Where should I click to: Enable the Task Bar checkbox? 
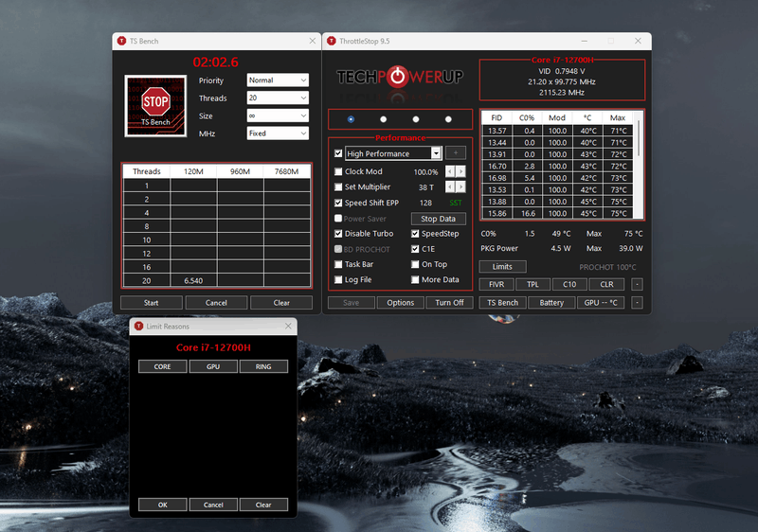click(x=338, y=264)
